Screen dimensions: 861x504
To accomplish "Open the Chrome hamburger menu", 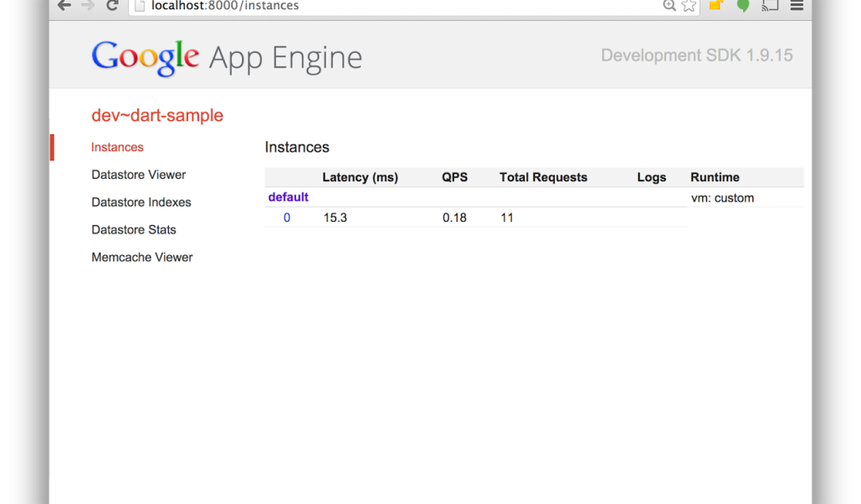I will click(796, 6).
